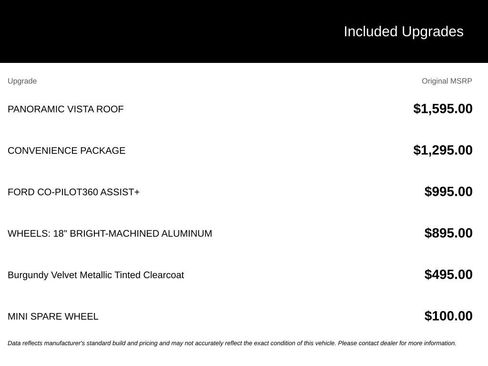Click the black header banner
The image size is (488, 366).
244,31
